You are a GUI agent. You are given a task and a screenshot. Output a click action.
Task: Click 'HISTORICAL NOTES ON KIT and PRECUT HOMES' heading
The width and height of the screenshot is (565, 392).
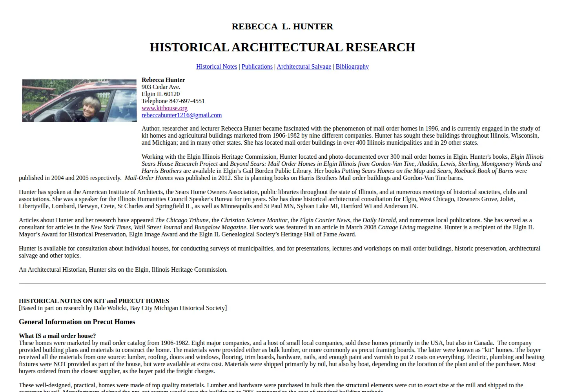click(94, 301)
